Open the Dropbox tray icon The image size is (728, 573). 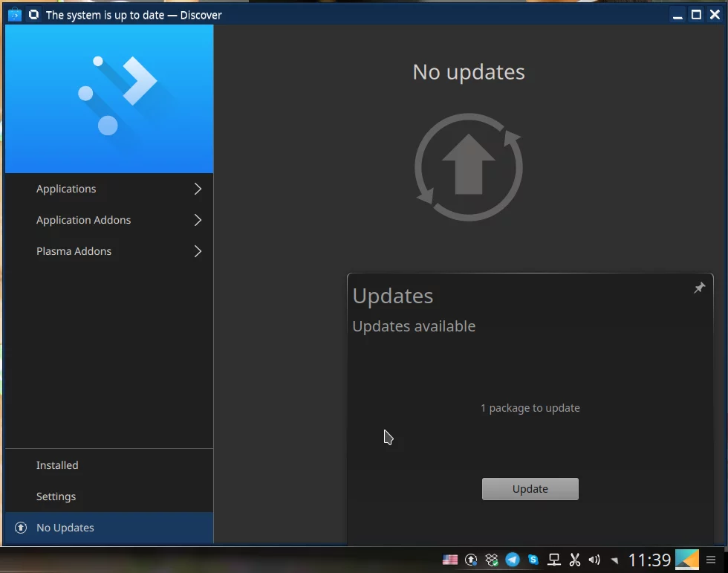[x=492, y=560]
